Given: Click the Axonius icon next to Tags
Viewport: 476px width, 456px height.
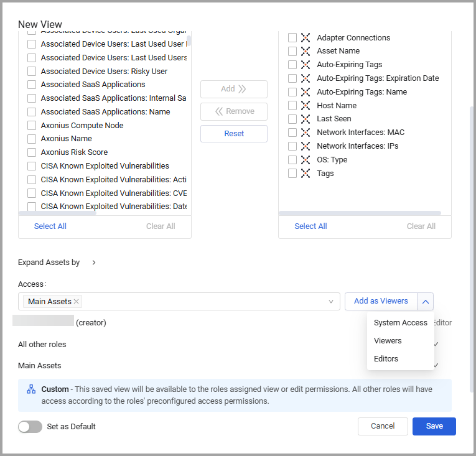Looking at the screenshot, I should click(306, 174).
